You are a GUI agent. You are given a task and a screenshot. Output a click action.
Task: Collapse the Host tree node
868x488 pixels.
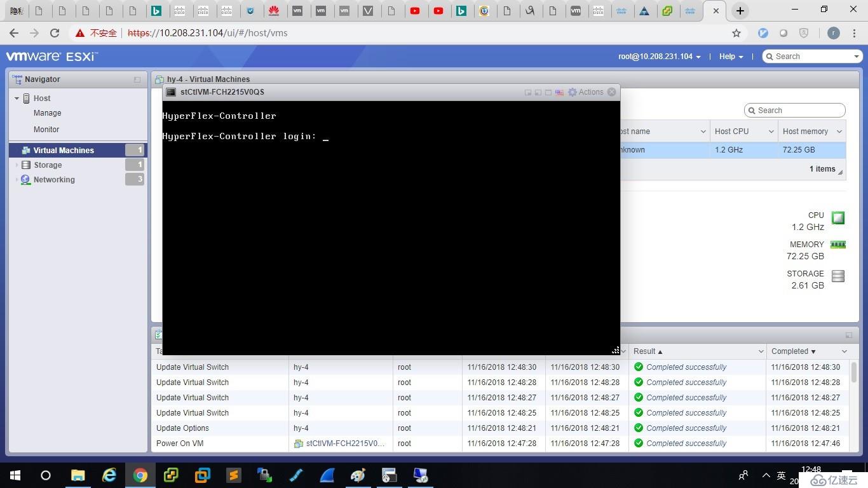pos(17,98)
